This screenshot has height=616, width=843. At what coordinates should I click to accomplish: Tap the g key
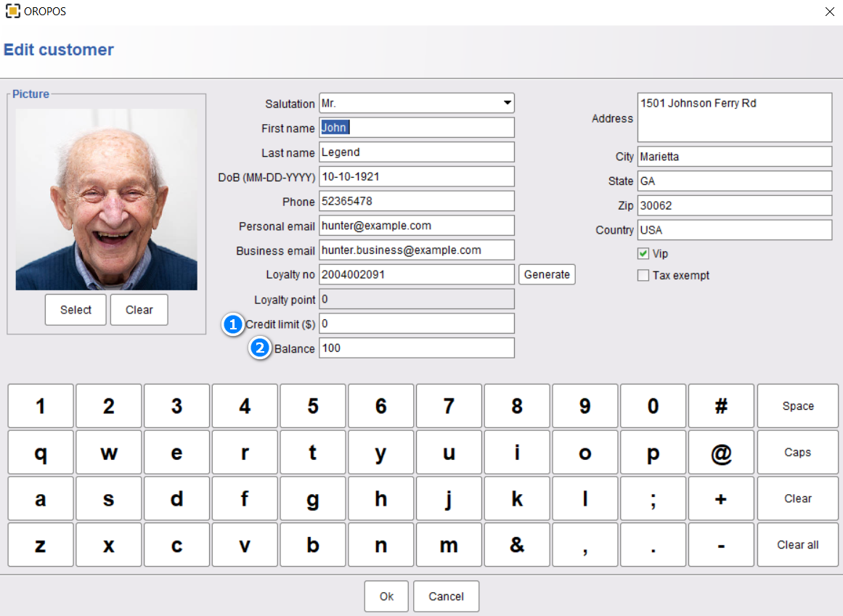coord(313,498)
